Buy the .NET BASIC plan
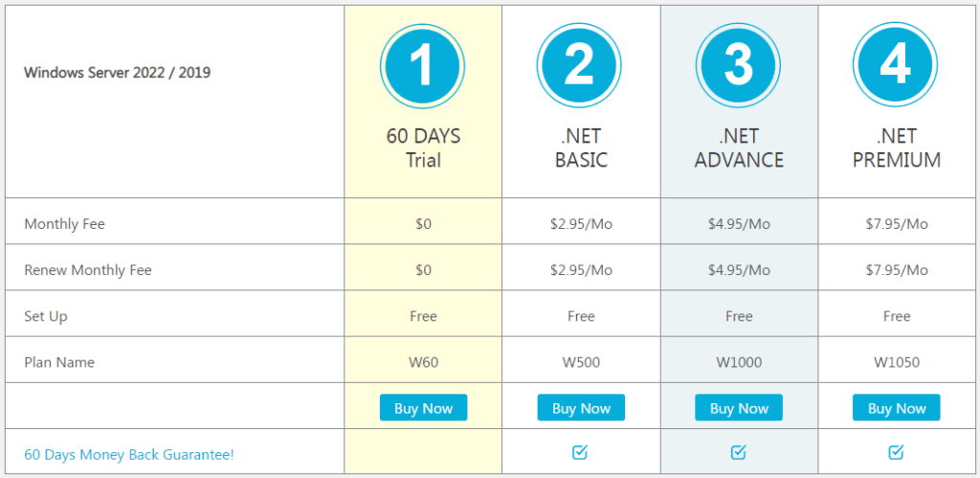 pos(581,408)
